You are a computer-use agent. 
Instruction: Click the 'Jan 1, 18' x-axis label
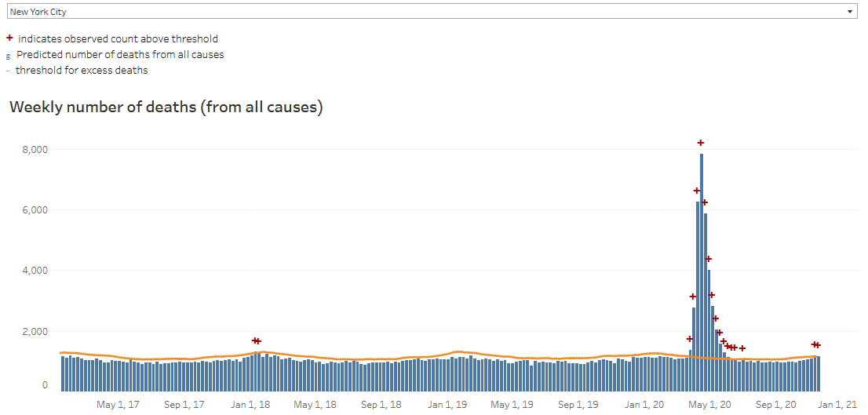250,405
